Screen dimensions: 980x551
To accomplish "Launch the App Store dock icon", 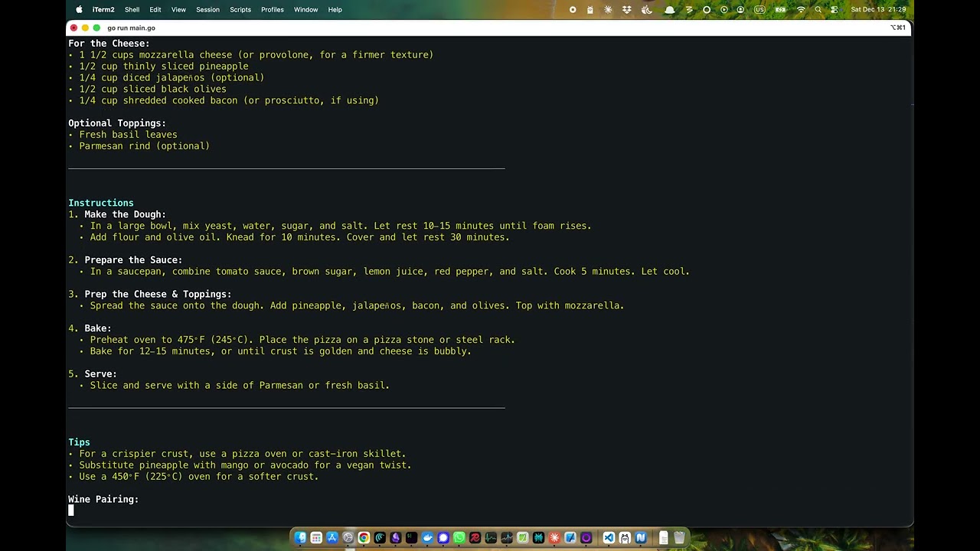I will (332, 538).
